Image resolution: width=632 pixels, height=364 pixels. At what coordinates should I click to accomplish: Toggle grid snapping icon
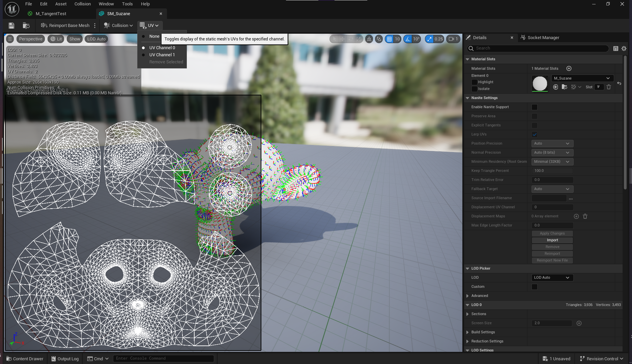pos(390,39)
